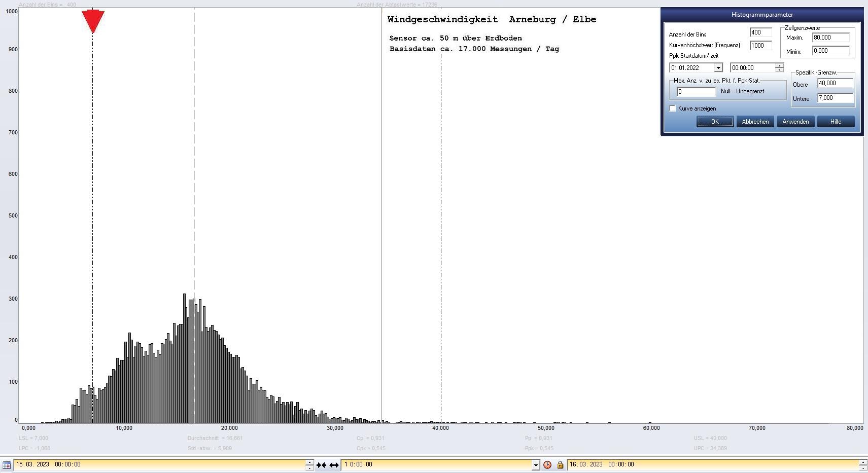Click the LSL = 7,000 label
868x473 pixels.
33,438
